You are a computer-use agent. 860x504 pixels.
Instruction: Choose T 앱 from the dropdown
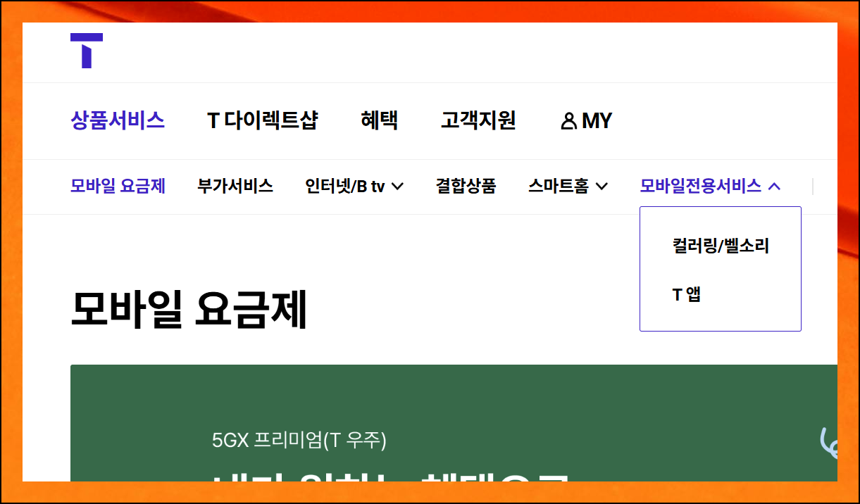687,294
